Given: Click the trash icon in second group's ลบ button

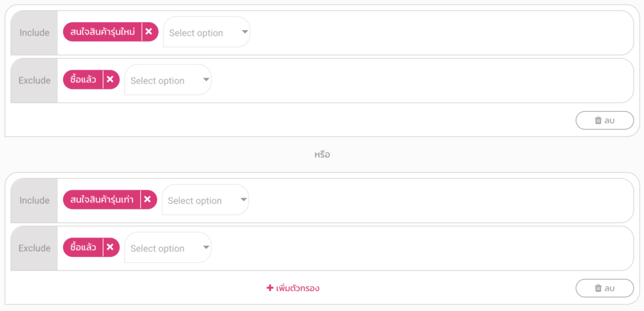Looking at the screenshot, I should click(x=599, y=288).
